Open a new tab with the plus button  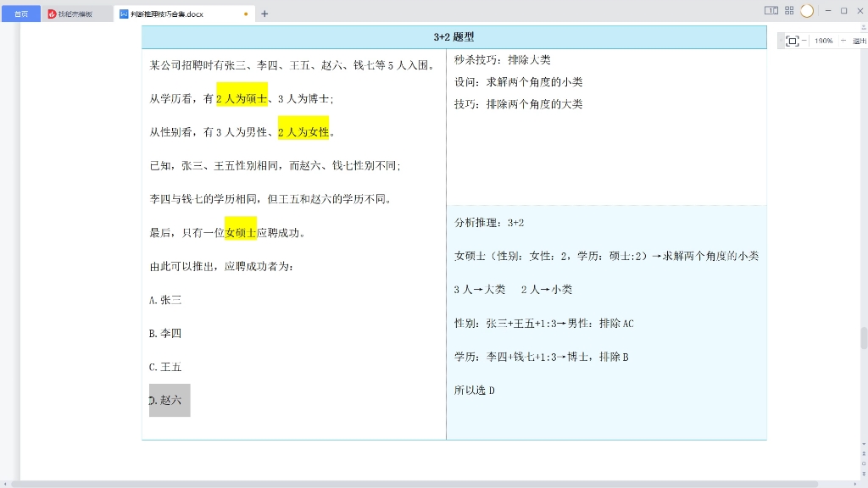pyautogui.click(x=264, y=13)
